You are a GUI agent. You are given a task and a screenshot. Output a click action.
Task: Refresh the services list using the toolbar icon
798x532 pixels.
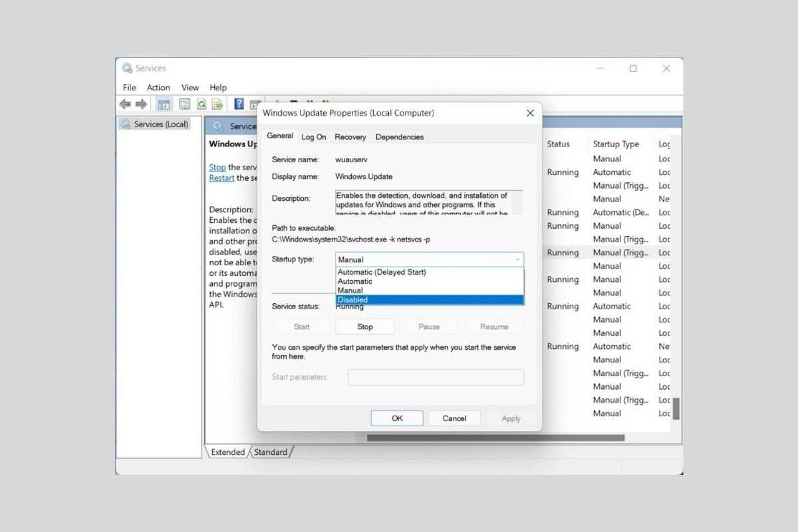[x=201, y=104]
